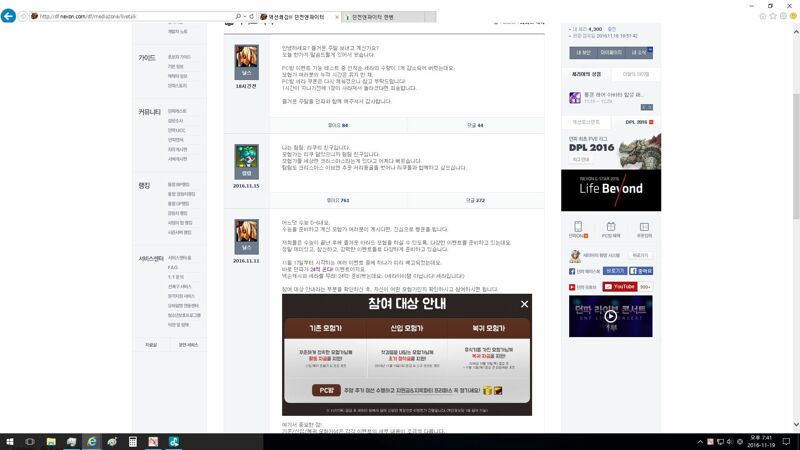Open address bar autocomplete dropdown arrow
This screenshot has width=800, height=450.
pyautogui.click(x=244, y=16)
